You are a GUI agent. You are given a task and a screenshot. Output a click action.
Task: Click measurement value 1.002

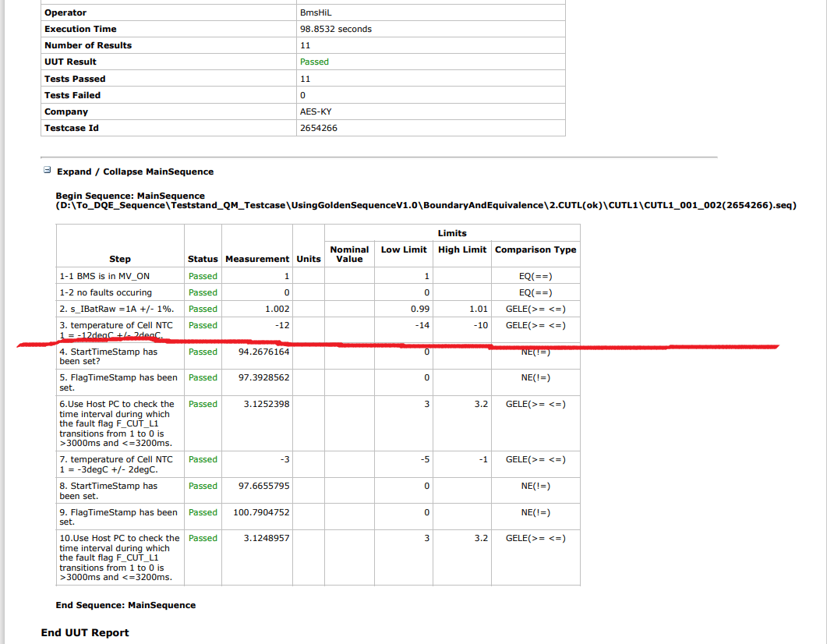(x=277, y=309)
